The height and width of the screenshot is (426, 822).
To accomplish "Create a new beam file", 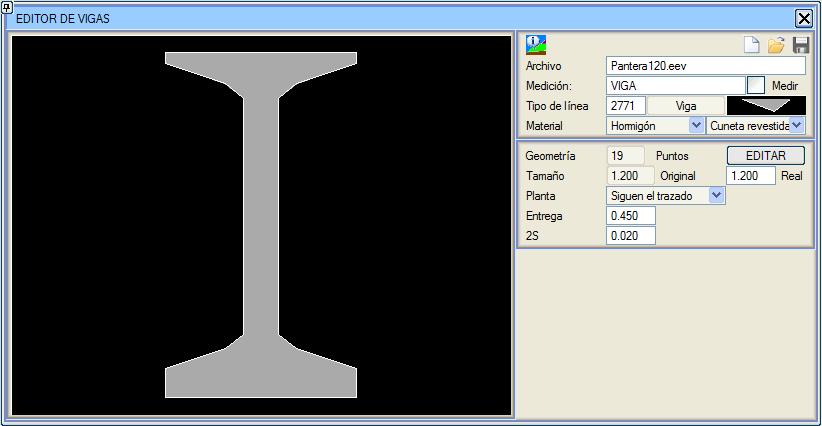I will [x=752, y=45].
